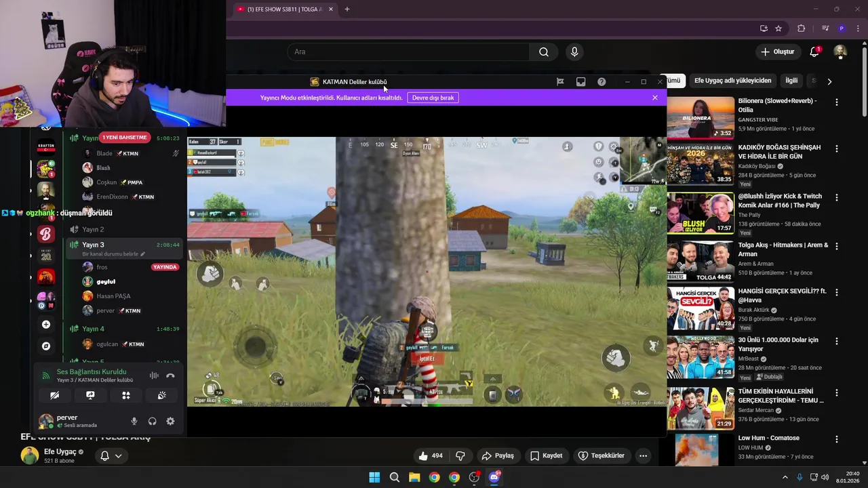Screen dimensions: 868x488
Task: Open options for HANGİSİ GERÇEK SEVGİLİ video
Action: click(x=837, y=293)
